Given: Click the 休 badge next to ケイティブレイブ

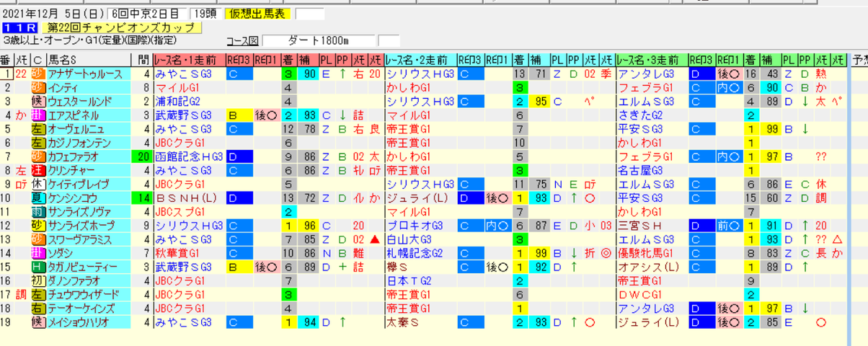Looking at the screenshot, I should pos(38,183).
